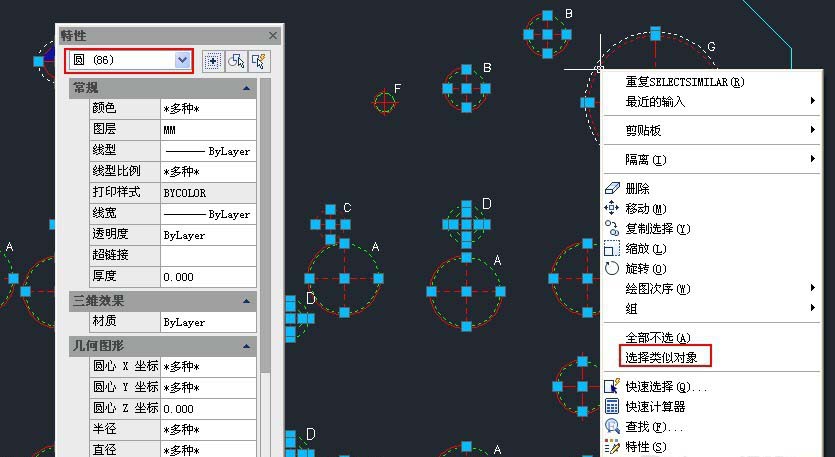Close the 特性 properties panel

pos(273,36)
